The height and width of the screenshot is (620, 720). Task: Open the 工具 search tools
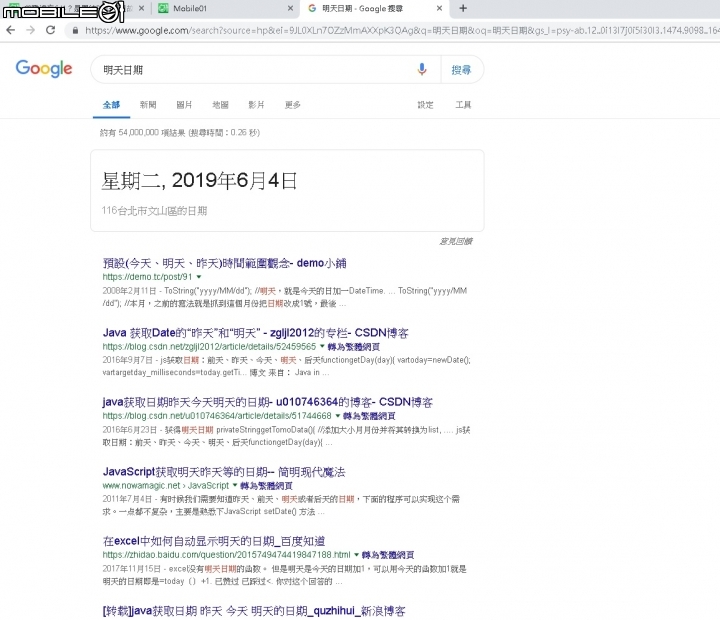pyautogui.click(x=463, y=105)
